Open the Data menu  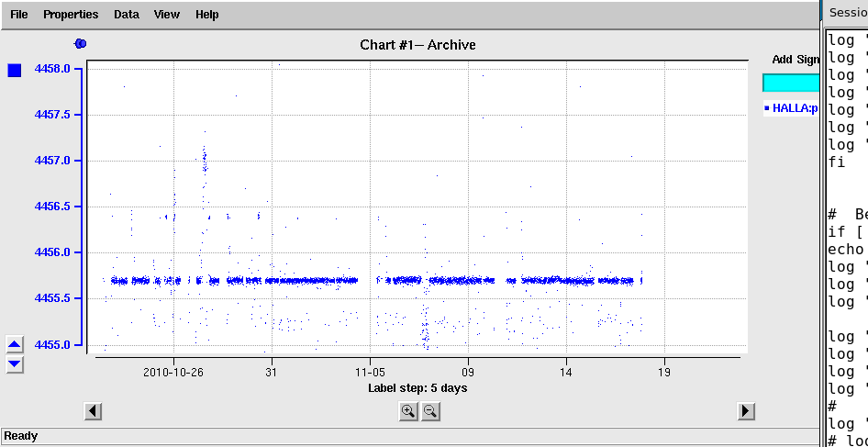pyautogui.click(x=127, y=15)
